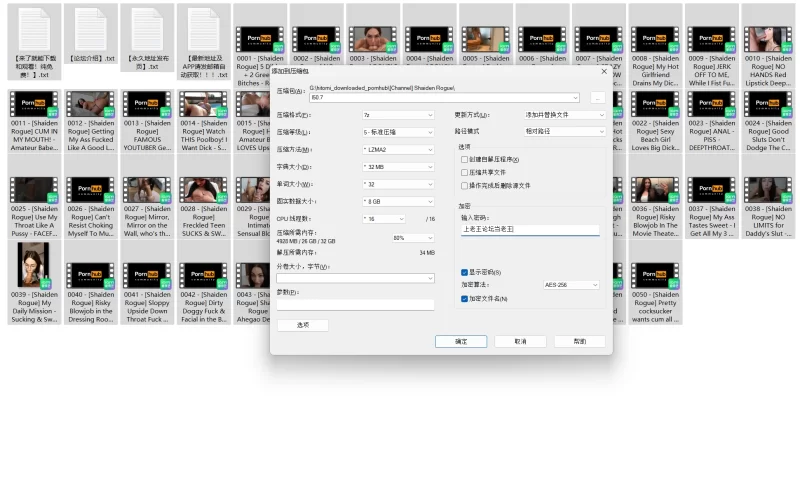Select the 【论坛介绍】.txt file icon

[91, 30]
